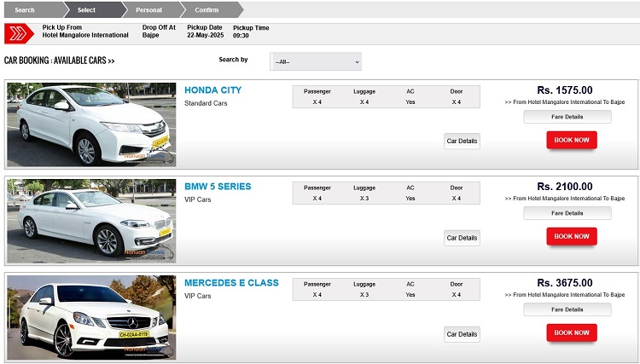Open the HONDA CITY title link
This screenshot has height=364, width=640.
coord(212,90)
